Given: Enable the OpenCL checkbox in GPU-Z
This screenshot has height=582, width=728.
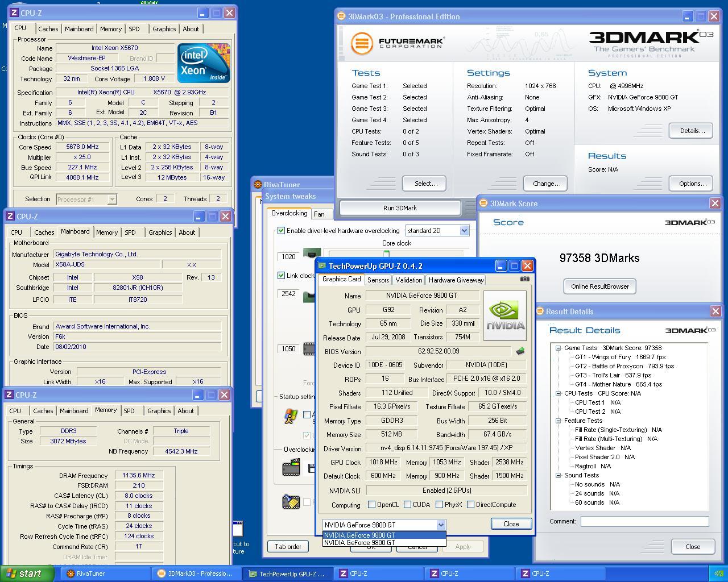Looking at the screenshot, I should point(371,504).
